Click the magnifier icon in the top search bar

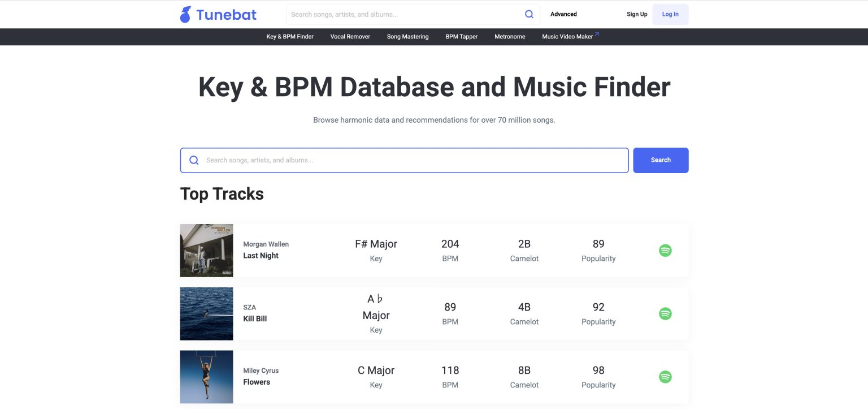(529, 14)
